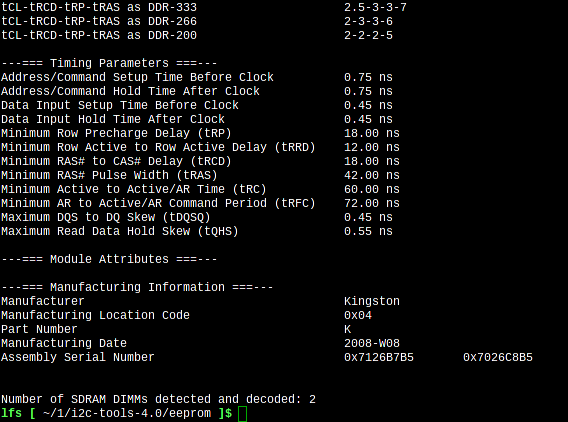Click the 2008-W08 manufacturing date
Screen dimensions: 568x422
click(x=372, y=343)
